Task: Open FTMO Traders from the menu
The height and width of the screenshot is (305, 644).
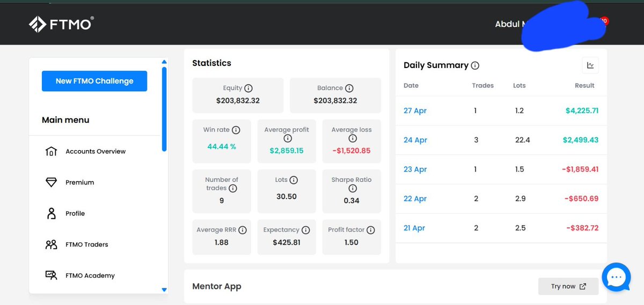Action: click(x=87, y=244)
